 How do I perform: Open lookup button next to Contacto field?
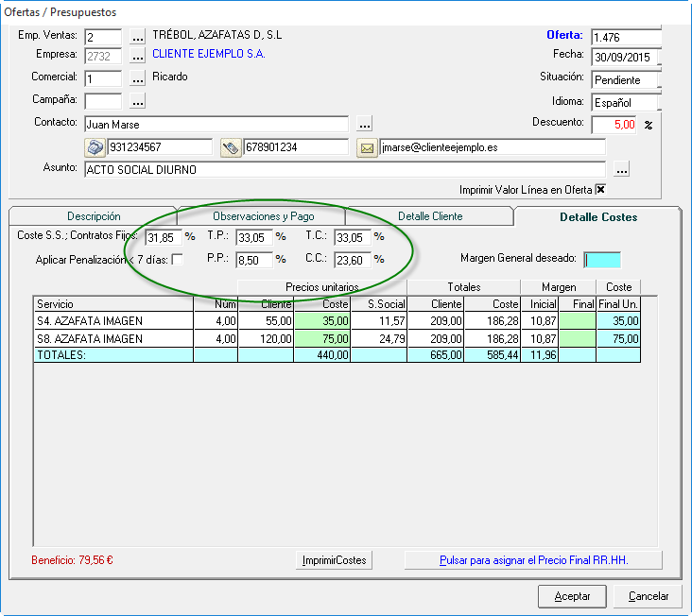click(x=365, y=125)
